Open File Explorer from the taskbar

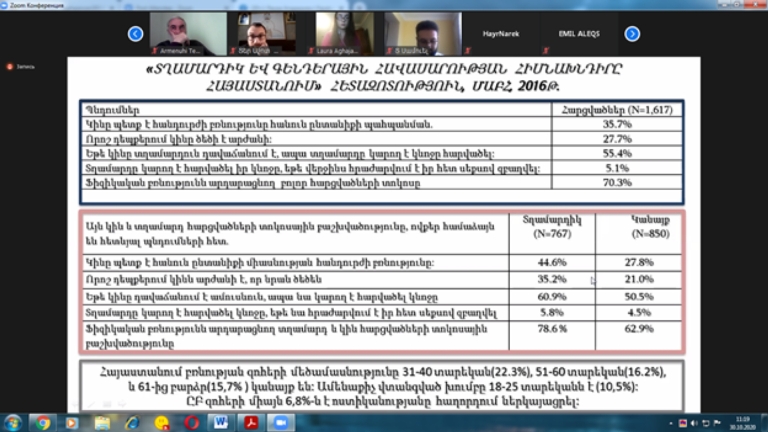102,422
